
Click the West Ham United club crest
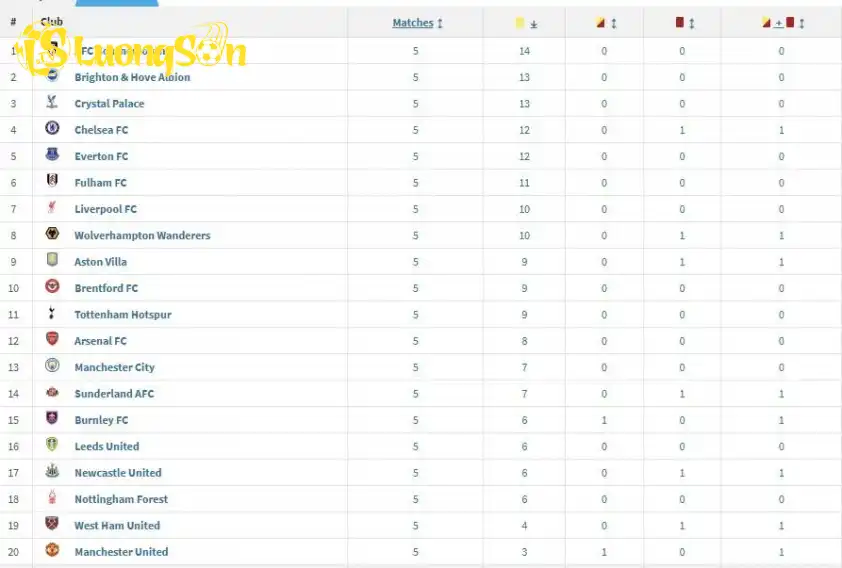pyautogui.click(x=52, y=524)
